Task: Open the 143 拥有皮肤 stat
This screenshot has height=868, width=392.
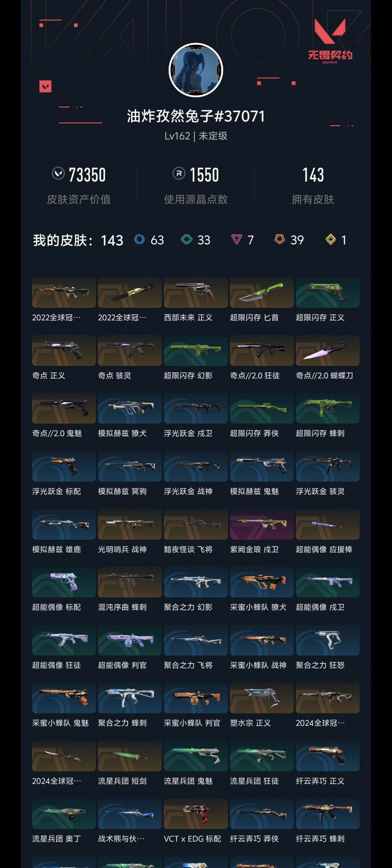Action: [313, 185]
